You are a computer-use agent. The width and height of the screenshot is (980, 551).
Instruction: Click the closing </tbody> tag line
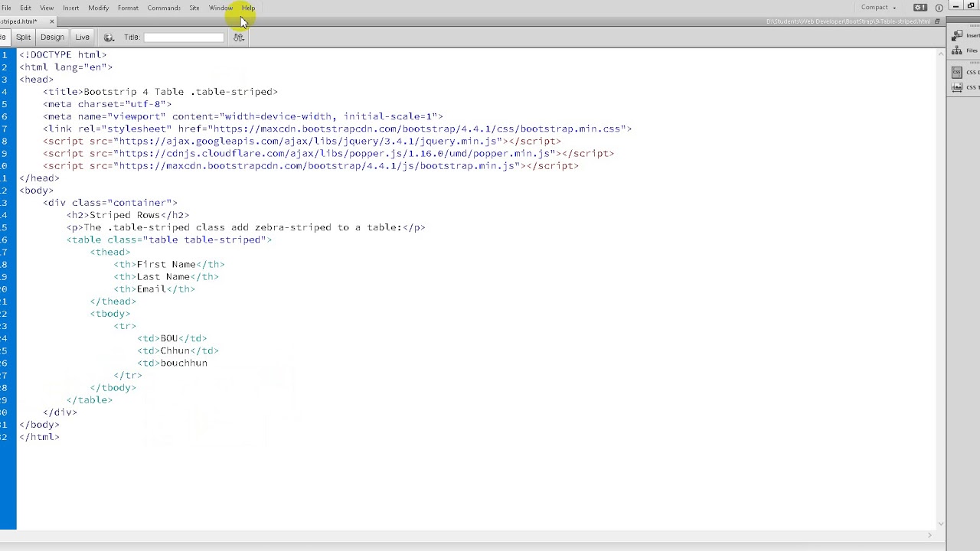pyautogui.click(x=113, y=387)
